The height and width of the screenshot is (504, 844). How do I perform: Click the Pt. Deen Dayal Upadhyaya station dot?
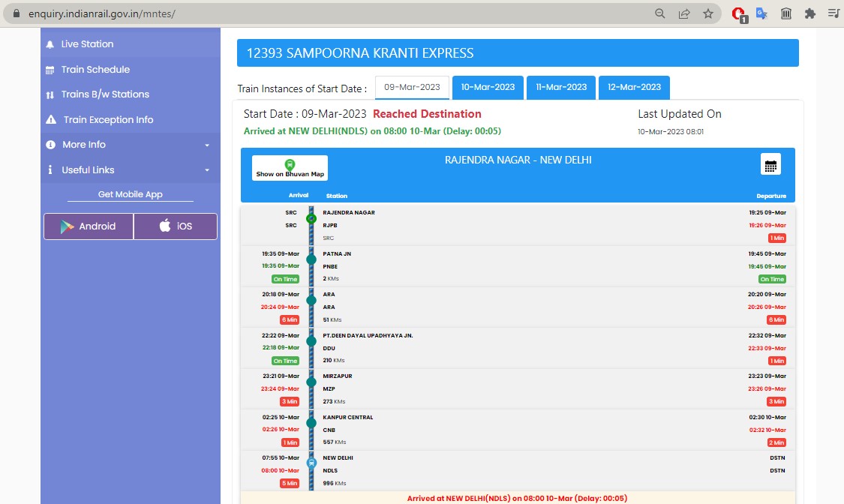(311, 341)
